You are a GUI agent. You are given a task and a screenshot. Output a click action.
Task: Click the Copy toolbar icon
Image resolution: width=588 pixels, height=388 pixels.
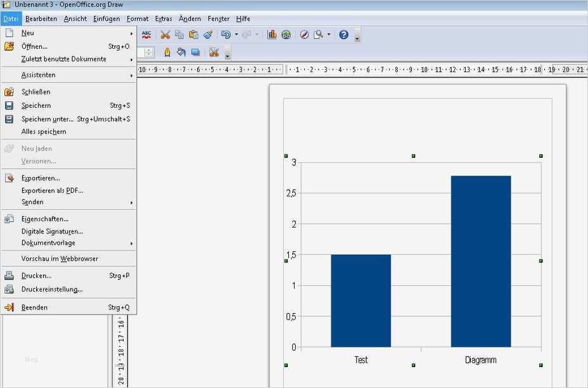tap(179, 34)
